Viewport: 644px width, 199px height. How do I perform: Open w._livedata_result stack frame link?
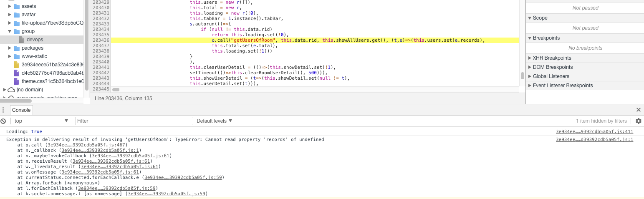coord(119,166)
